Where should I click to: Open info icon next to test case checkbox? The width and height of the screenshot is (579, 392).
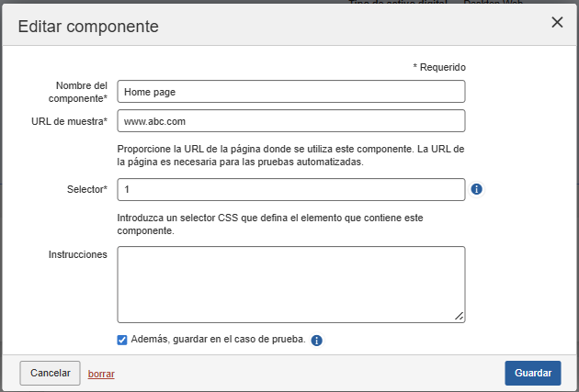(x=317, y=341)
